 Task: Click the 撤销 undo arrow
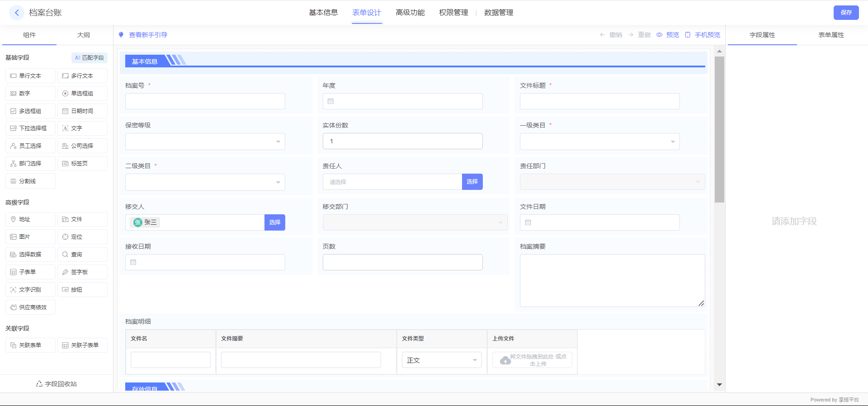[x=602, y=35]
